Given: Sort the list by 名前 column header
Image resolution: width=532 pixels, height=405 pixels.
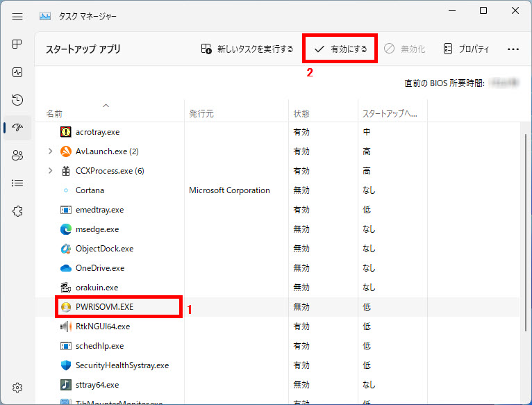Looking at the screenshot, I should point(53,113).
